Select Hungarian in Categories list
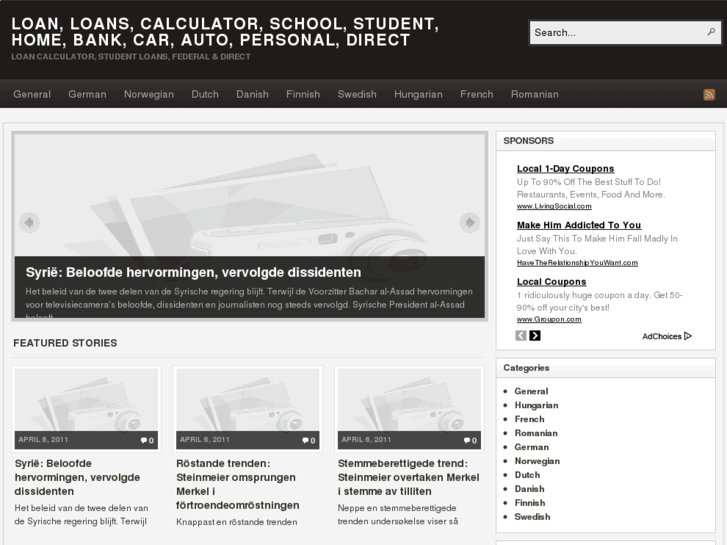The height and width of the screenshot is (545, 727). click(x=536, y=405)
